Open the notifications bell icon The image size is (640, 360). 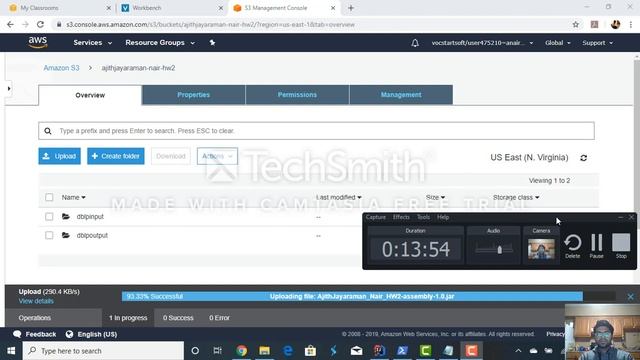(415, 43)
